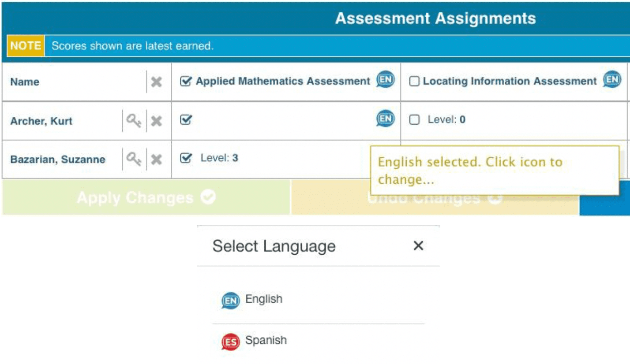Close the Select Language dialog
Image resolution: width=630 pixels, height=364 pixels.
click(418, 246)
